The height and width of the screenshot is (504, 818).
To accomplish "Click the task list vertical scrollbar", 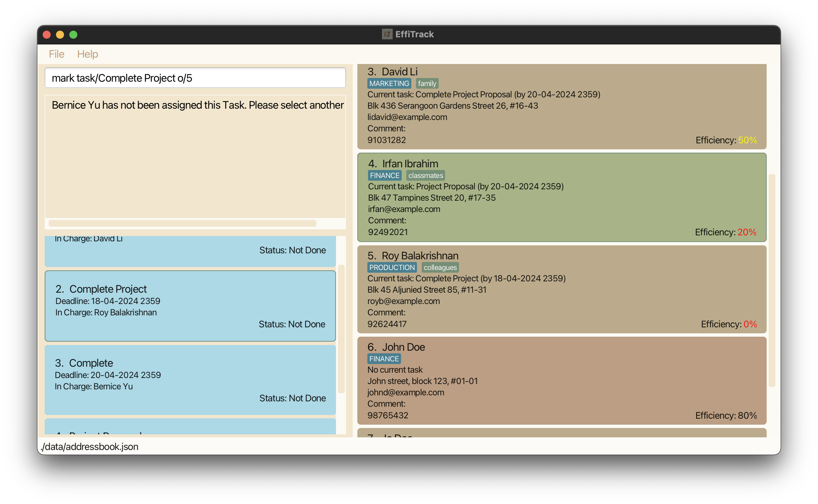I will point(341,328).
